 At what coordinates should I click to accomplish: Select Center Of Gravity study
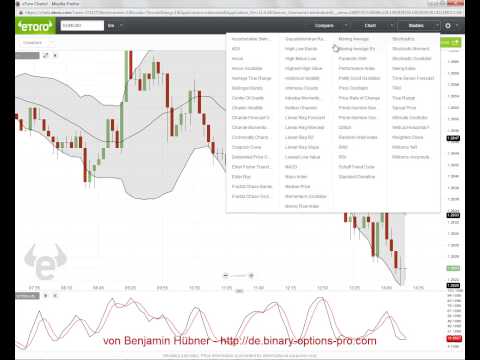[x=248, y=98]
